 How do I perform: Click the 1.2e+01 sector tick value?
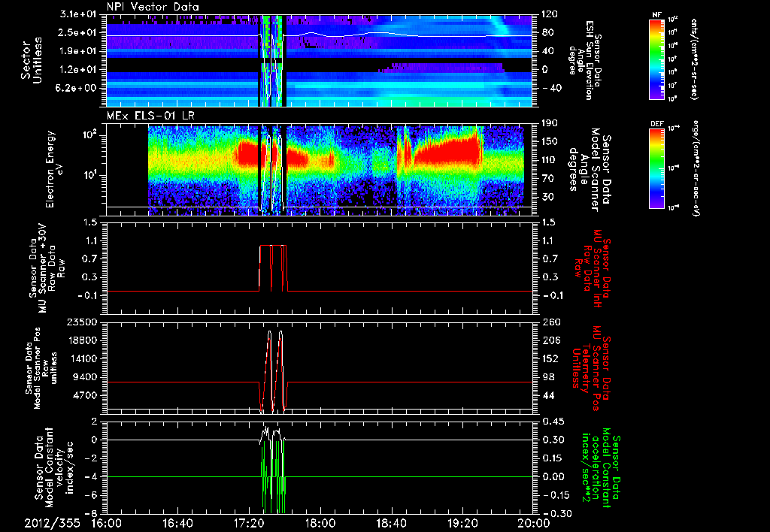click(x=78, y=69)
